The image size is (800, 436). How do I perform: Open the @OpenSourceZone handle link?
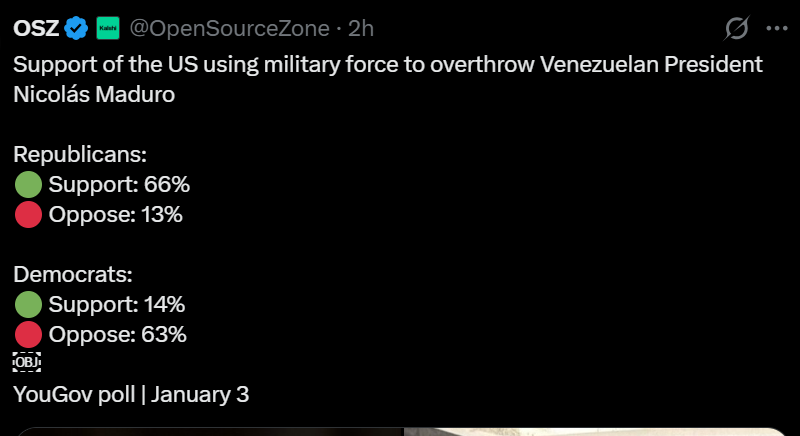[230, 30]
